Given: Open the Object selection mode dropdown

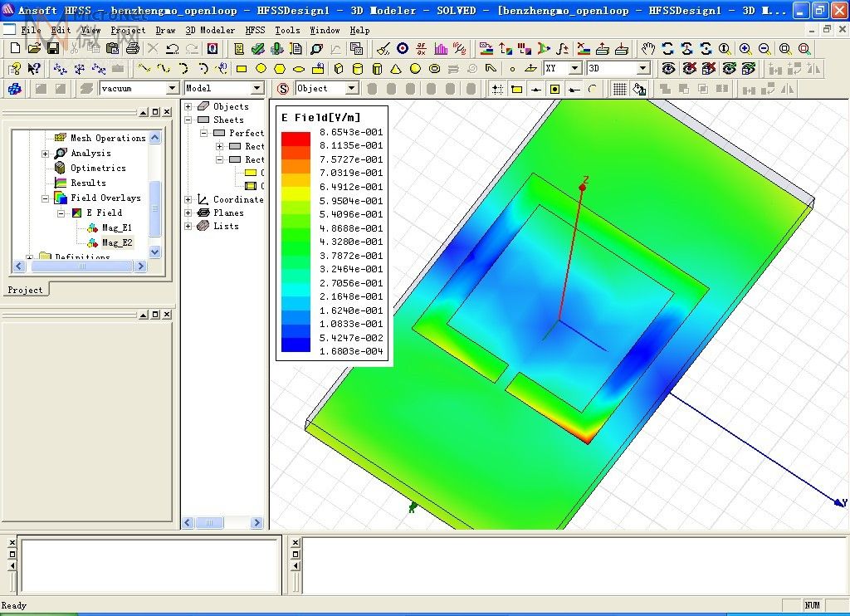Looking at the screenshot, I should click(352, 88).
